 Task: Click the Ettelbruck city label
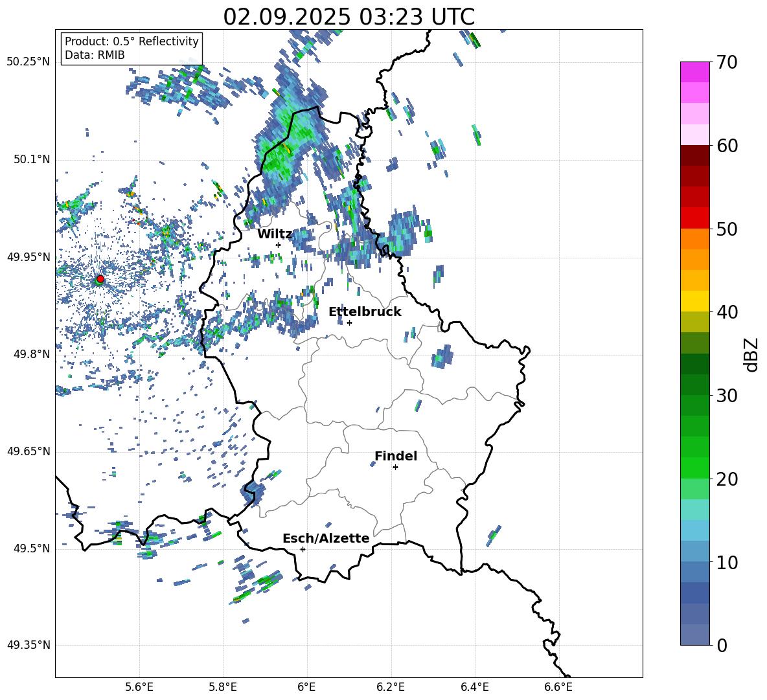pos(365,312)
